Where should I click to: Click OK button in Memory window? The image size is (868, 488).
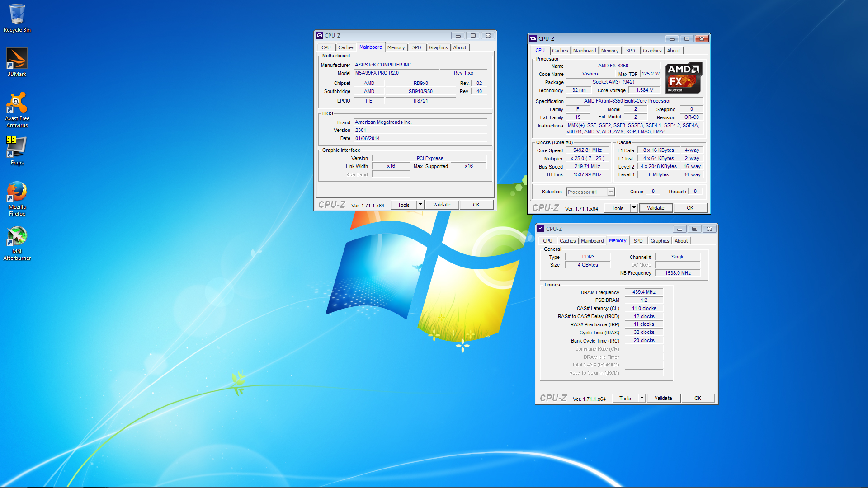[698, 398]
